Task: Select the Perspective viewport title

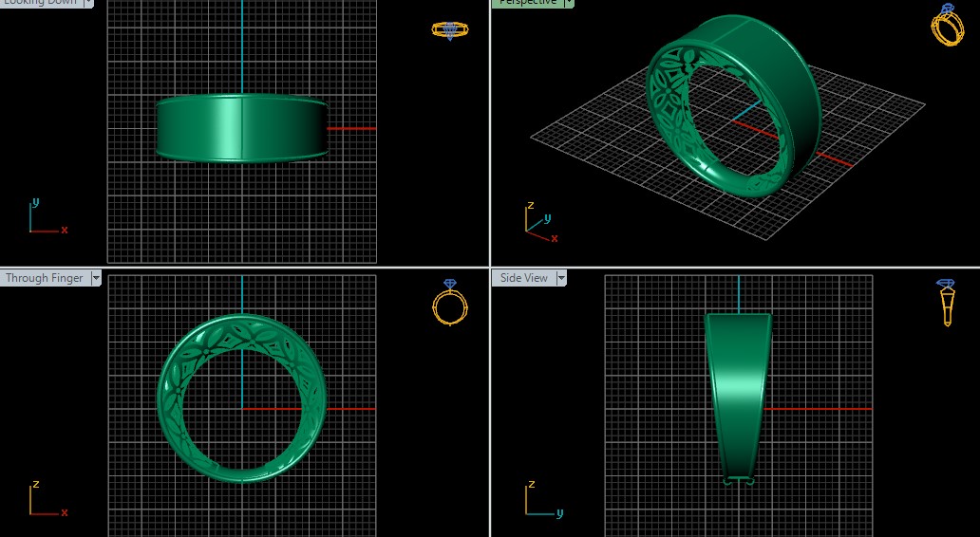Action: (526, 3)
